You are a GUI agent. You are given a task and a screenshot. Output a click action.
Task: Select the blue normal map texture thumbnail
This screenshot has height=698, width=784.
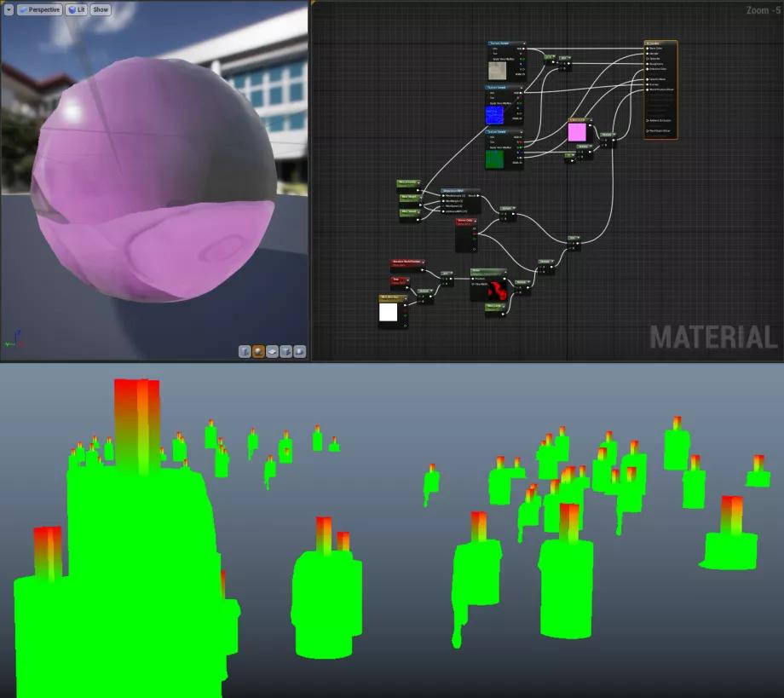[x=495, y=116]
